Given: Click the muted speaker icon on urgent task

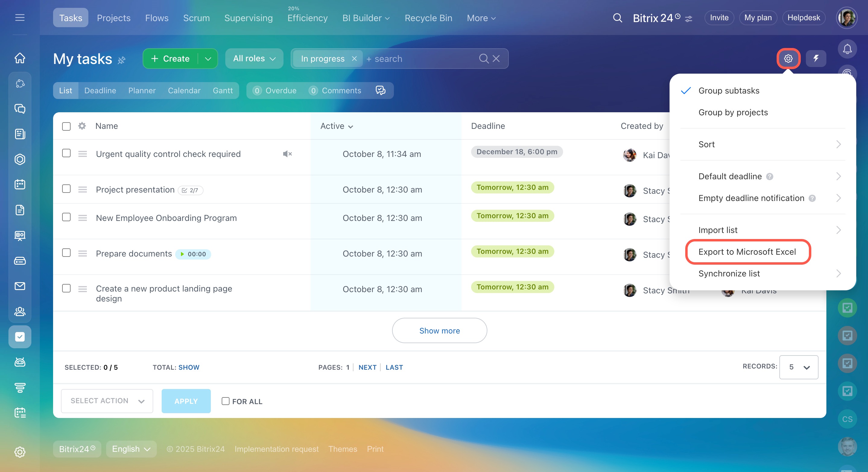Looking at the screenshot, I should tap(287, 154).
